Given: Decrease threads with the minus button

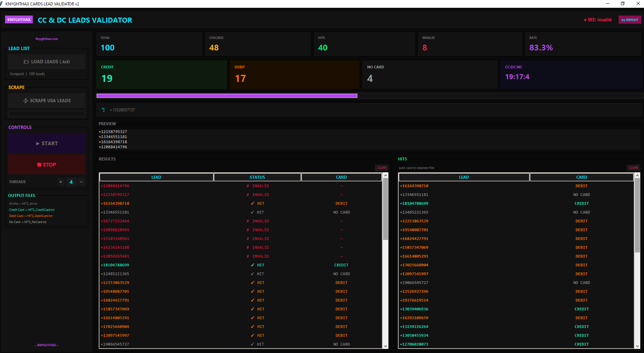Looking at the screenshot, I should [81, 182].
